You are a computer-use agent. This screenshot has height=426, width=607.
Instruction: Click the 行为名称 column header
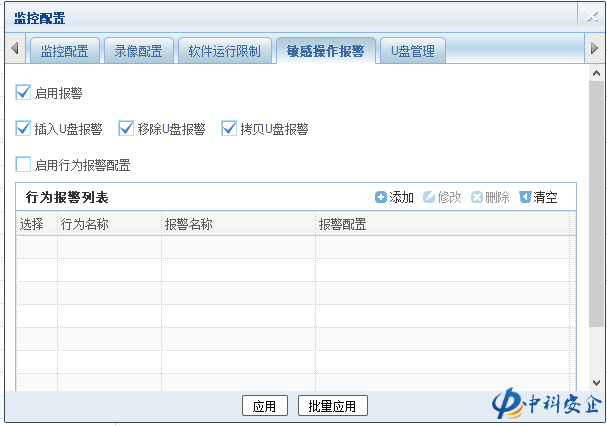coord(110,224)
